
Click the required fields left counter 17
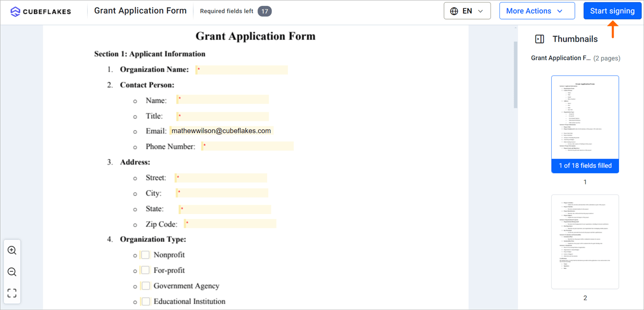[264, 11]
